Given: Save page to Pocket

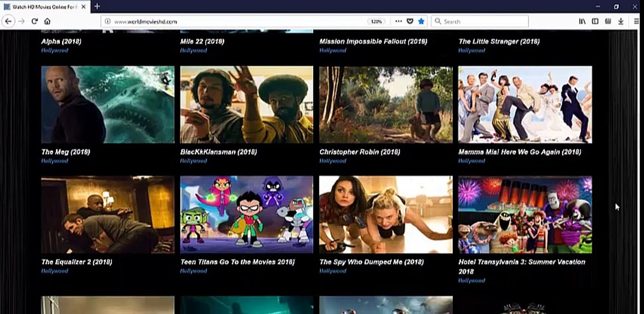Looking at the screenshot, I should pyautogui.click(x=410, y=21).
